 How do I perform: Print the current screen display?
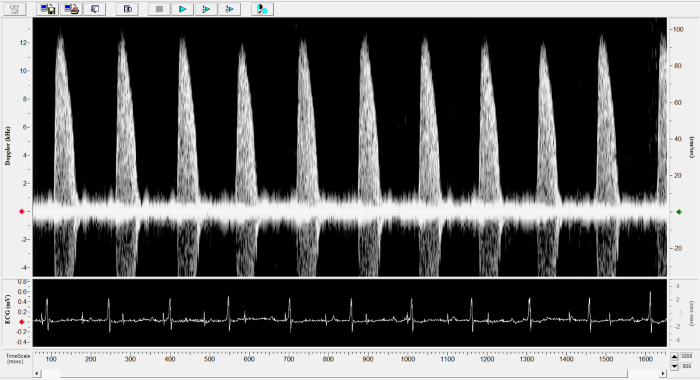pyautogui.click(x=71, y=9)
